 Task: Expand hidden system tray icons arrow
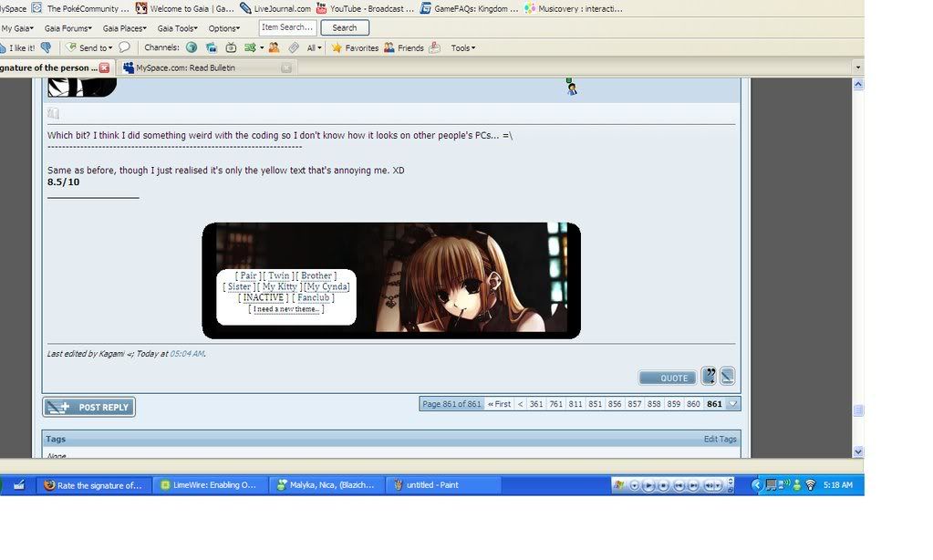756,485
